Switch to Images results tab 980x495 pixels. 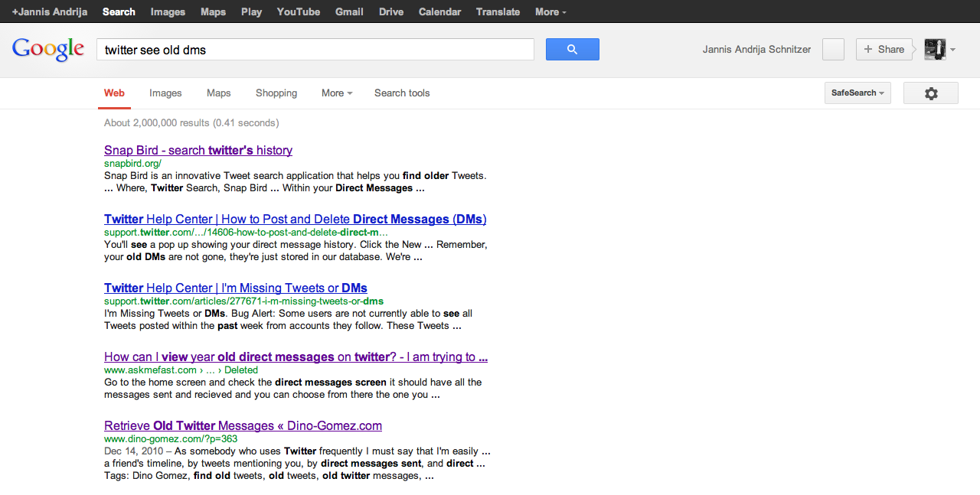(165, 93)
